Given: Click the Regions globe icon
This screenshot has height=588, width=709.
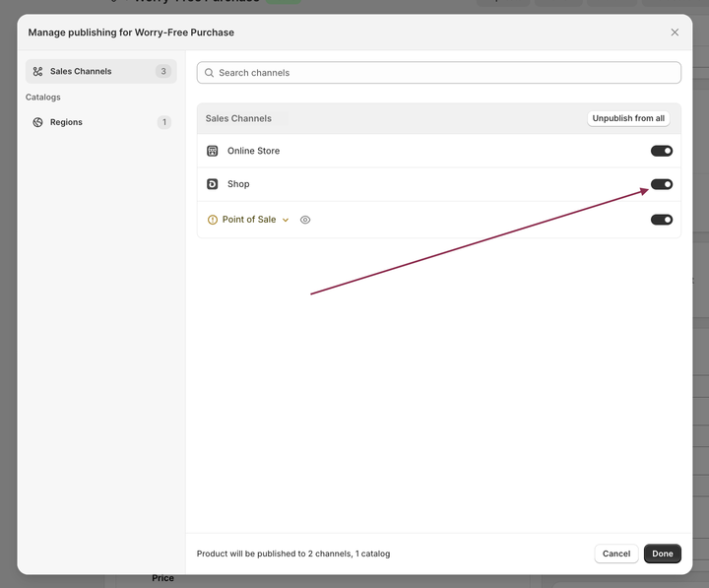Looking at the screenshot, I should (x=37, y=122).
